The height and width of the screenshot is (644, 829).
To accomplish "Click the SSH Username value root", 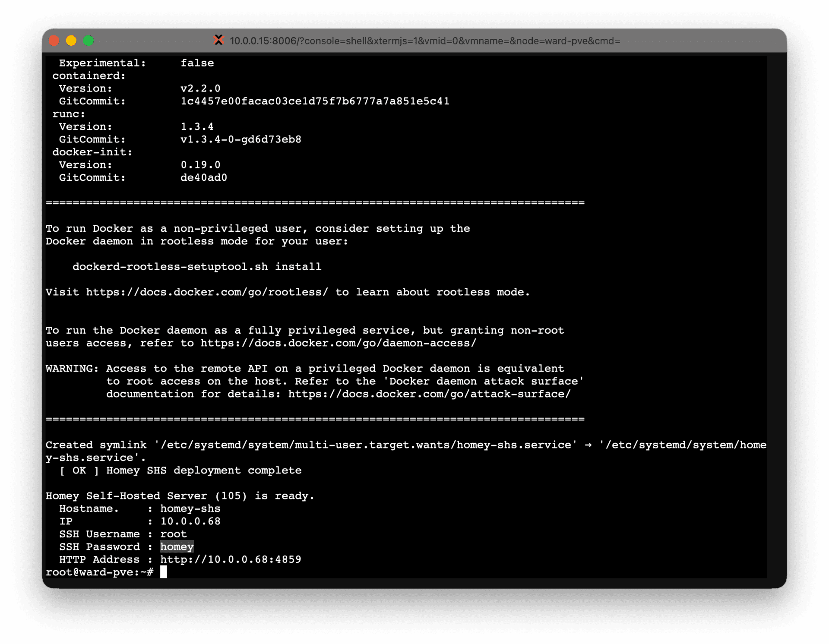I will [x=174, y=534].
